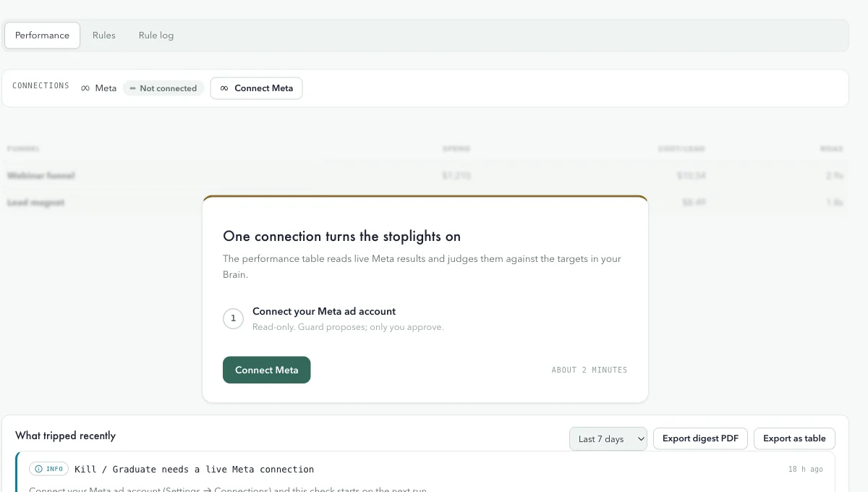Click the green Connect Meta button
Viewport: 868px width, 492px height.
tap(266, 370)
